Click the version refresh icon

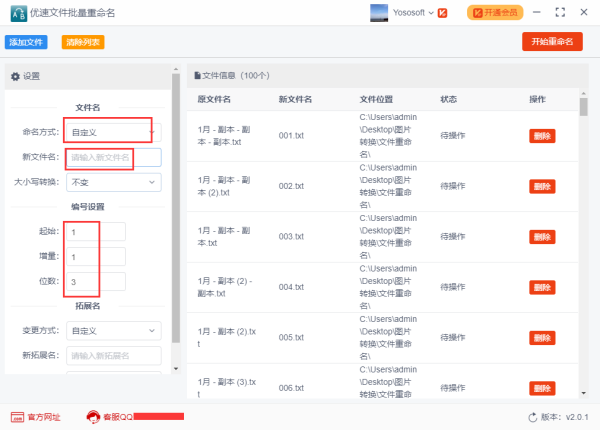[532, 417]
